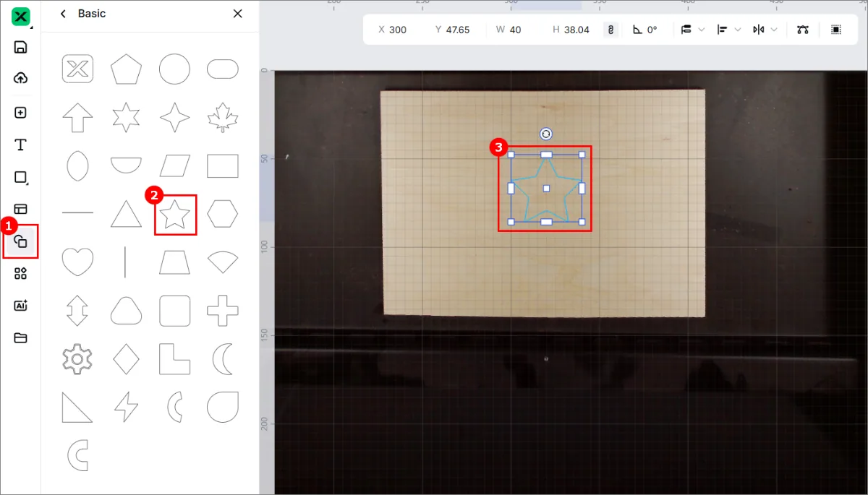Viewport: 868px width, 495px height.
Task: Insert the up arrow shape
Action: [x=77, y=117]
